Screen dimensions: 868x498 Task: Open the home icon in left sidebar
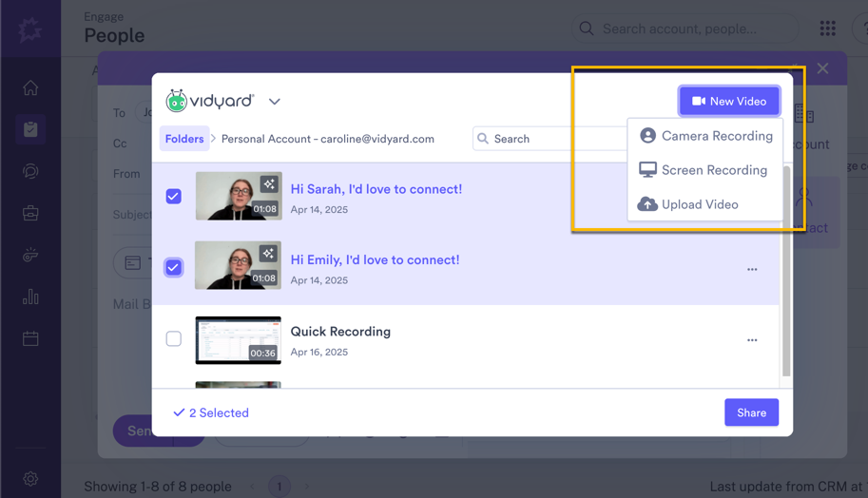[x=30, y=87]
